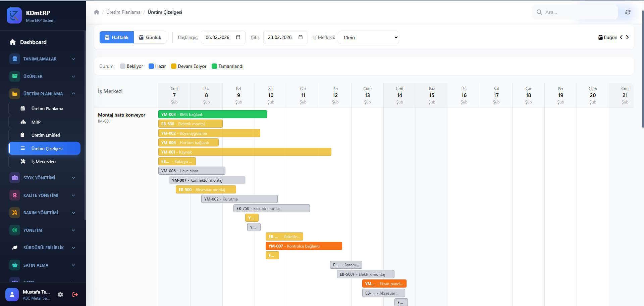
Task: Open Üretim Emirleri from sidebar
Action: [46, 135]
